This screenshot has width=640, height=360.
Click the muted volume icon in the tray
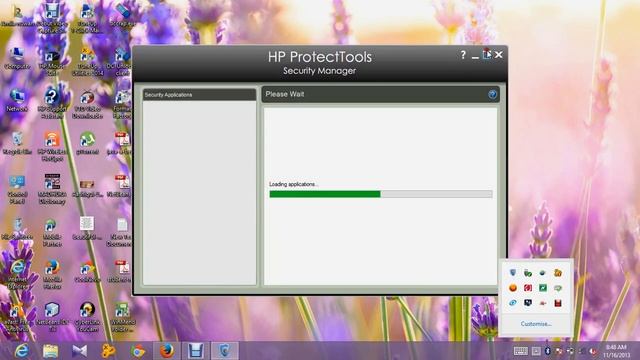593,351
